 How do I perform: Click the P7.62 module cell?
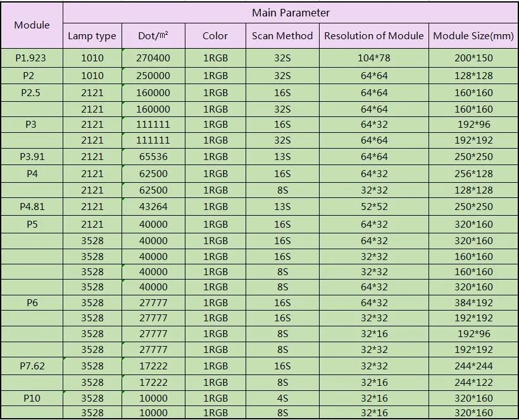[32, 366]
